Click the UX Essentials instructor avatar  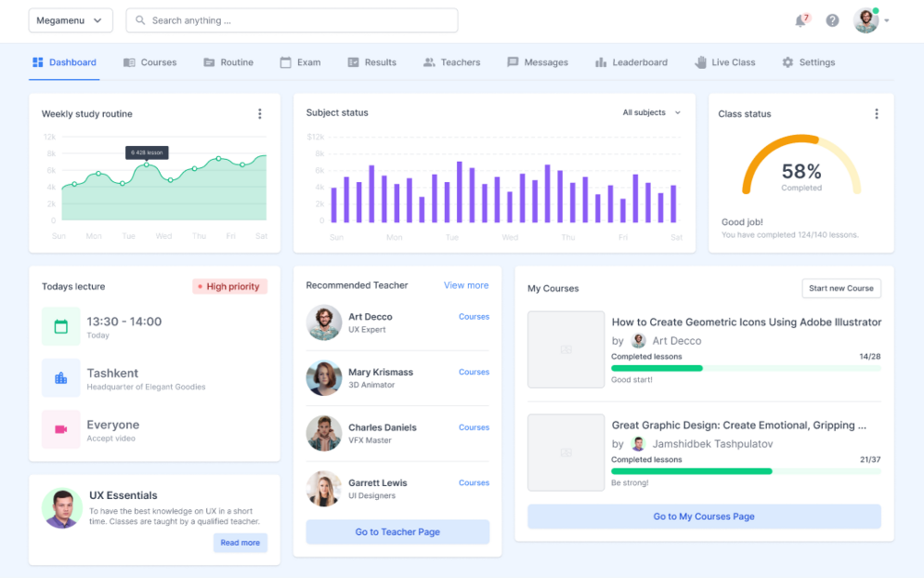[x=62, y=508]
